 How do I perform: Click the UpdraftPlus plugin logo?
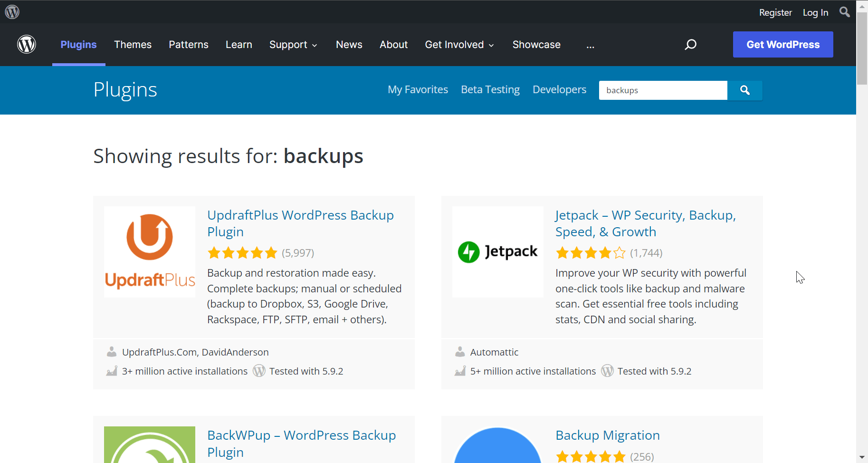pyautogui.click(x=149, y=251)
